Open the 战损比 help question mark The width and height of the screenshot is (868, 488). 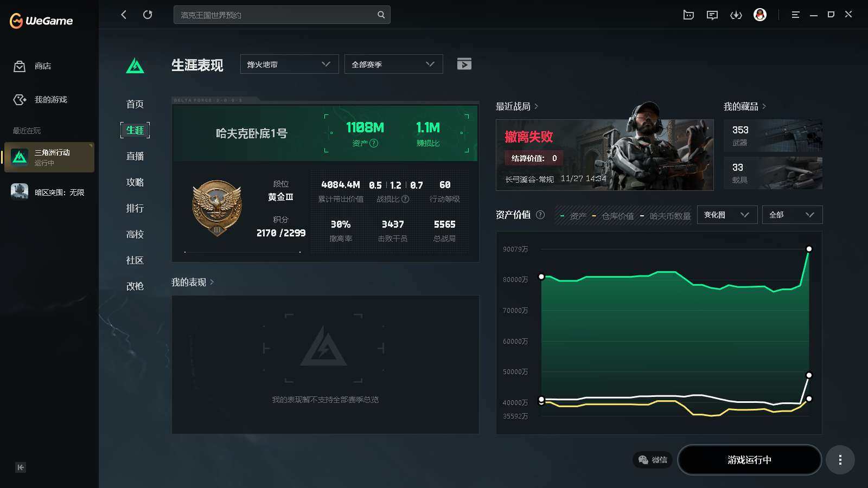coord(405,199)
